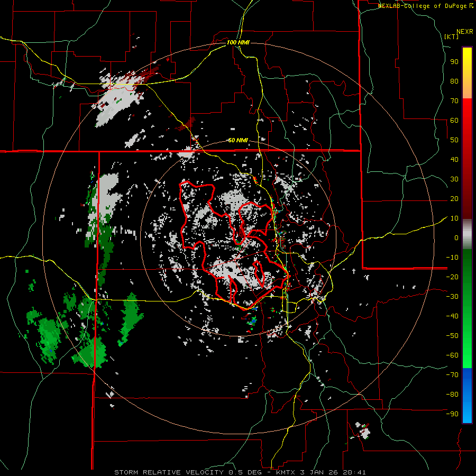Screen dimensions: 476x476
Task: Click the positive 60 knot scale value
Action: [454, 121]
